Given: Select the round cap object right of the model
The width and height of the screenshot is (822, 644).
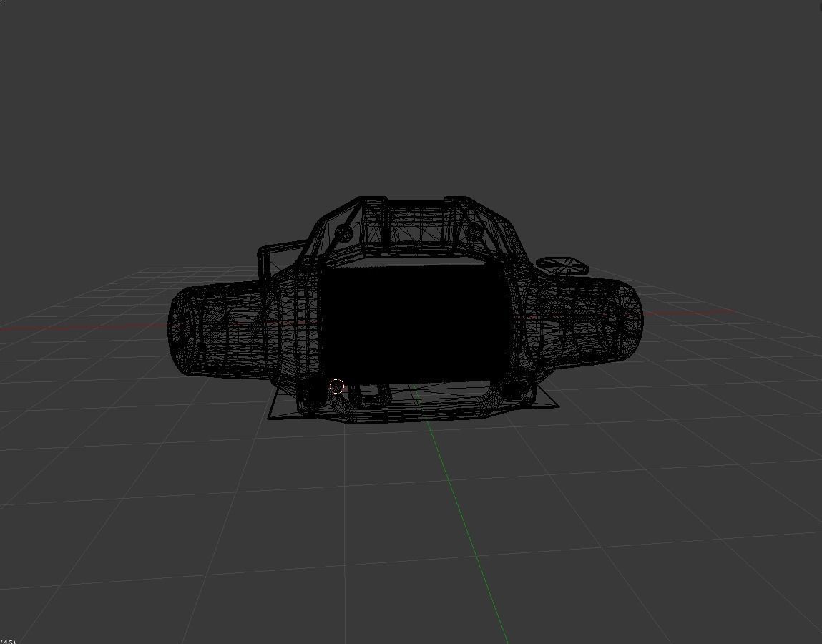Looking at the screenshot, I should 562,266.
